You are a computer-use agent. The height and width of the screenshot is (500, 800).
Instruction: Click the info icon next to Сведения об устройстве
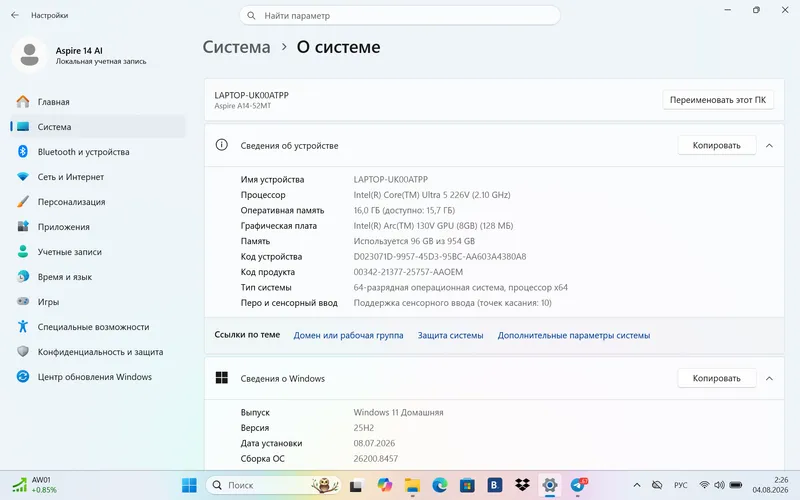point(221,145)
